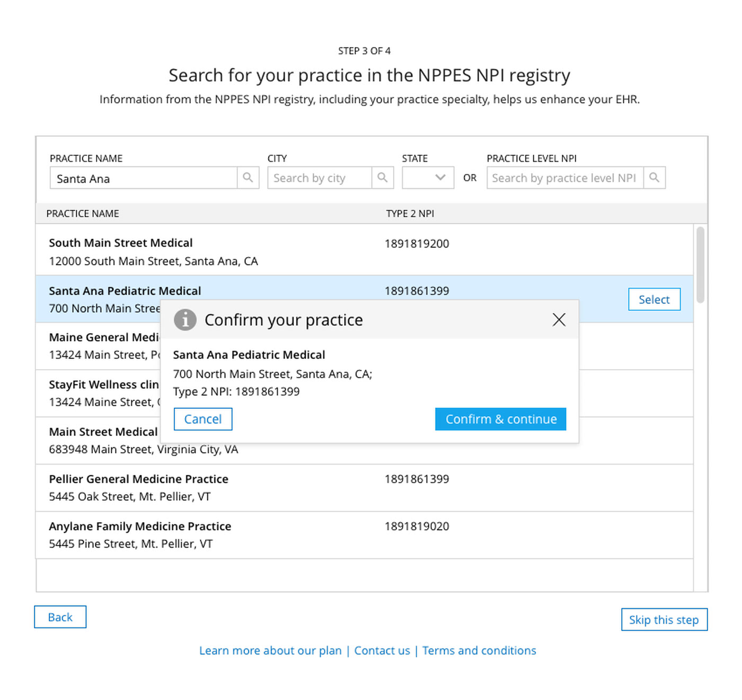Click the PRACTICE NAME column header
742x700 pixels.
83,213
